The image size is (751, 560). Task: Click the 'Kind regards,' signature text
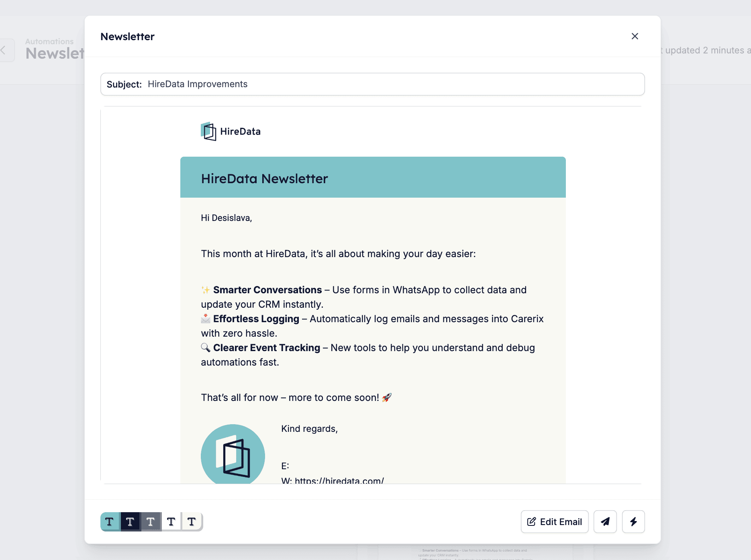[x=309, y=429]
